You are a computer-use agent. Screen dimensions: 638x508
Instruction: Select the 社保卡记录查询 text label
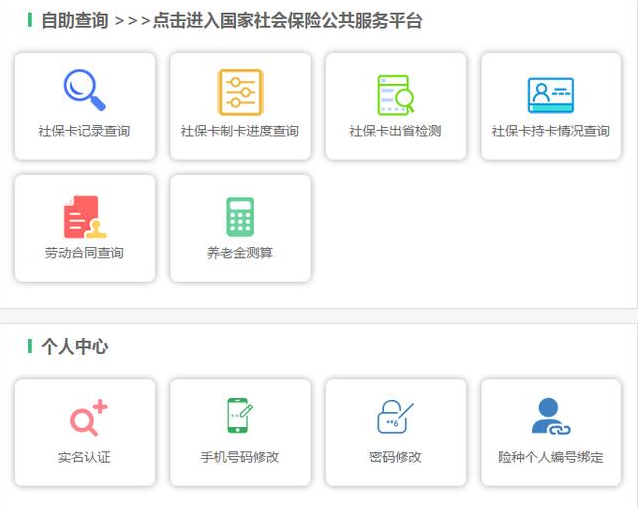(84, 131)
